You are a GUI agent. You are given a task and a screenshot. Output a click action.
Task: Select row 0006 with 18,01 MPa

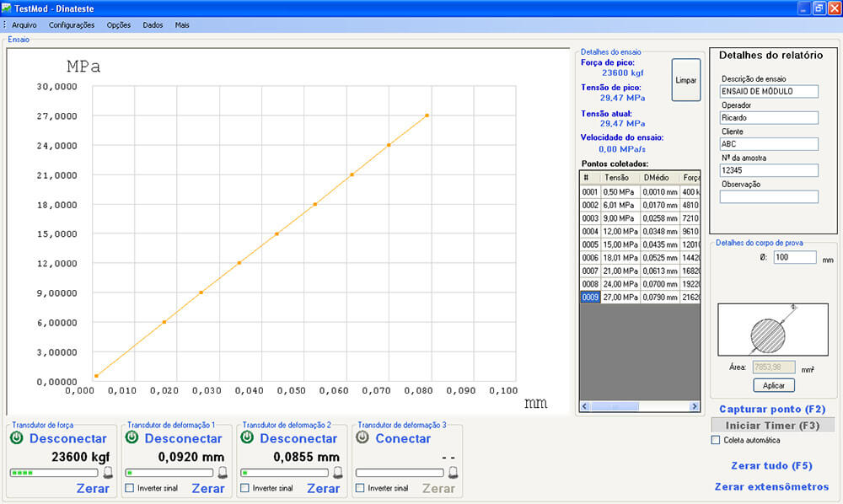[x=640, y=258]
